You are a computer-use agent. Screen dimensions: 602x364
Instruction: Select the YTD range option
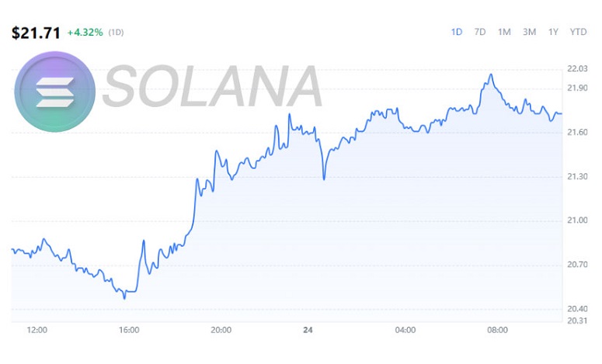(x=578, y=32)
